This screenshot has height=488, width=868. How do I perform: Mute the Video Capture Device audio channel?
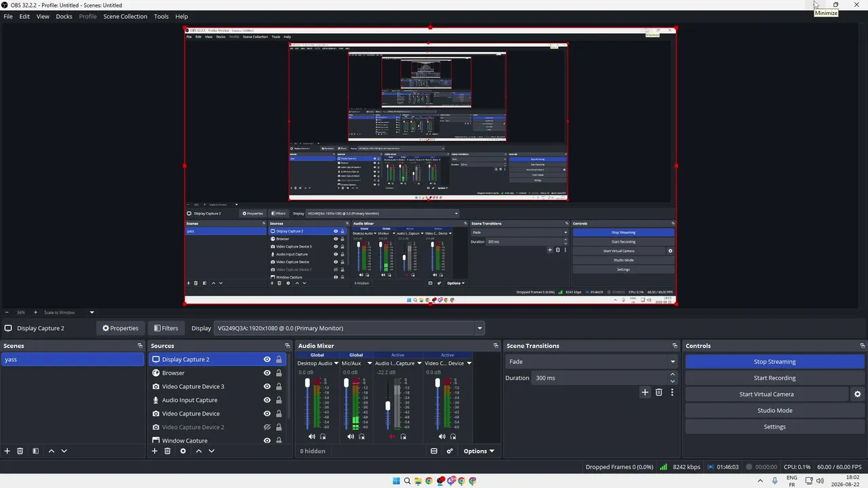[441, 436]
